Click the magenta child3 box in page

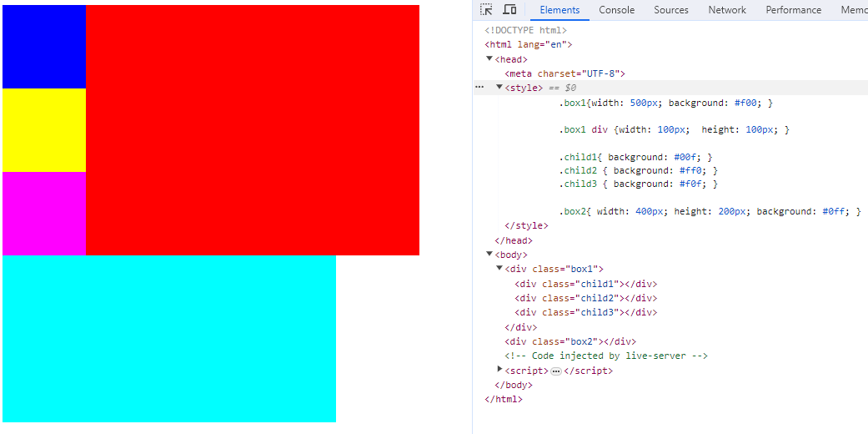click(44, 214)
